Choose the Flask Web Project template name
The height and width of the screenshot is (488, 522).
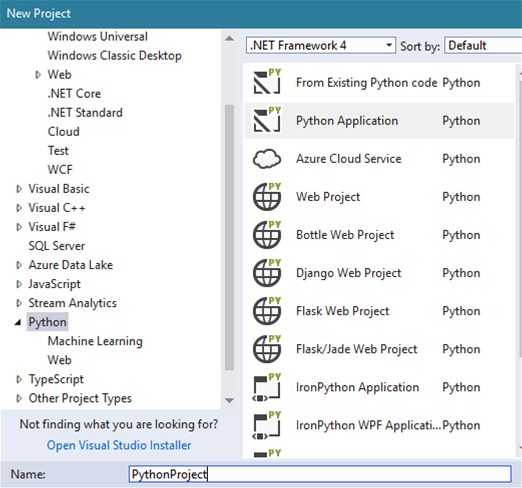[x=343, y=311]
